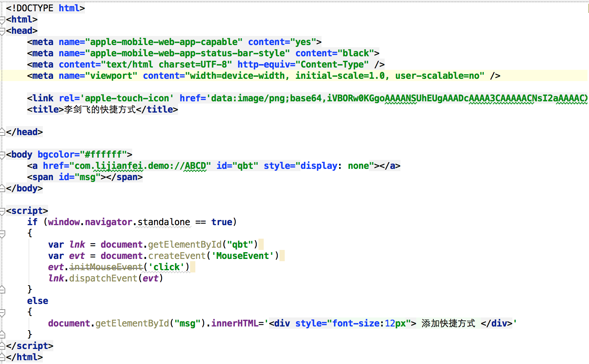Click the "com.lijianfei.demo://ABCD" href value
Screen dimensions: 589x364
(x=140, y=166)
